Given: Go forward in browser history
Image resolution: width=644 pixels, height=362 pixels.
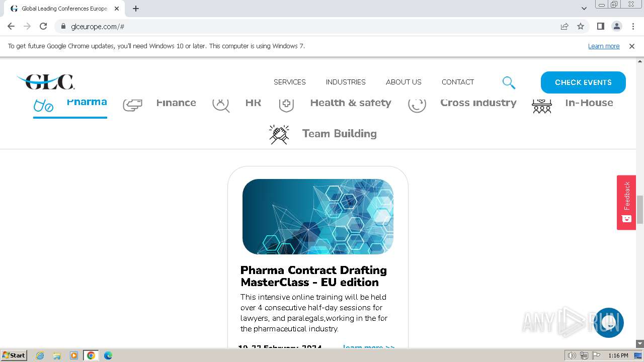Looking at the screenshot, I should click(27, 26).
